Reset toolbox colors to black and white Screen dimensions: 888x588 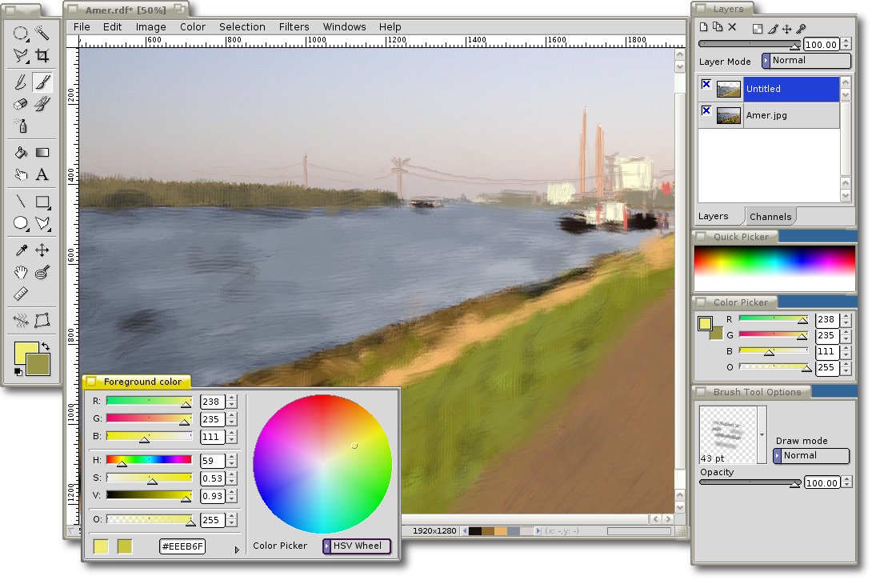tap(18, 372)
